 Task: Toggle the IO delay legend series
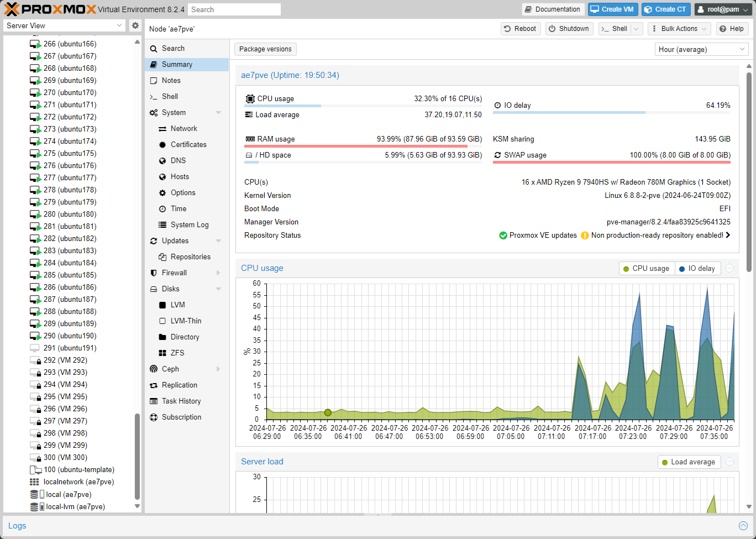click(x=696, y=269)
